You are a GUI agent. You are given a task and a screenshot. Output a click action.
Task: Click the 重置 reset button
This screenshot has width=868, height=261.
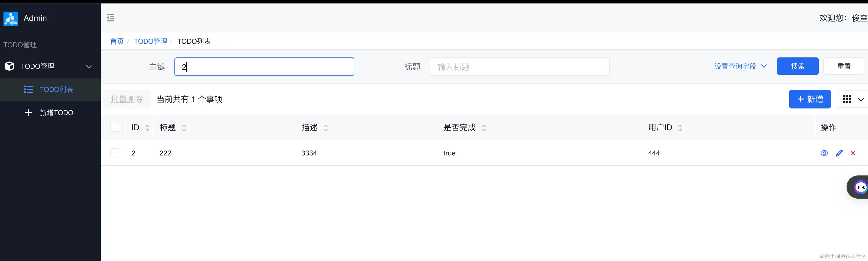coord(844,66)
